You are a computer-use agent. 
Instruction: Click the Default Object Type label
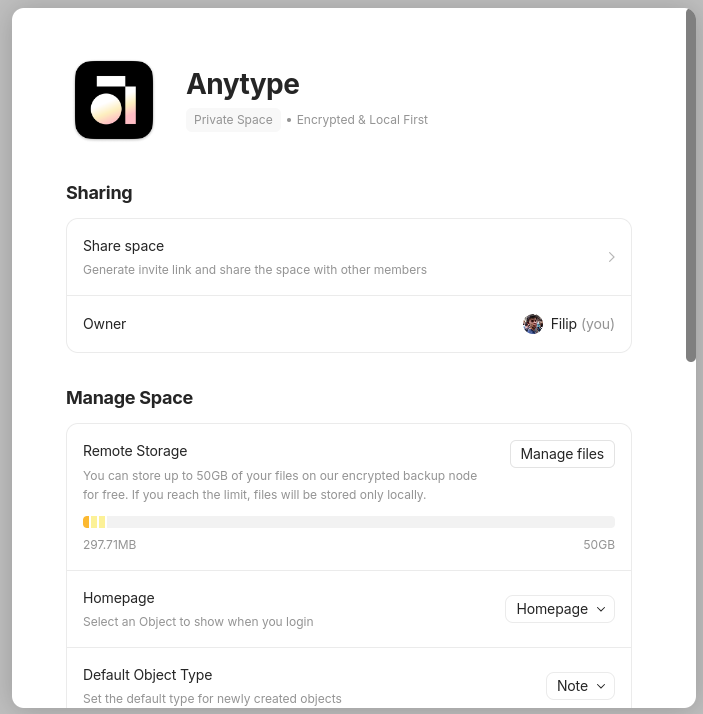click(148, 675)
